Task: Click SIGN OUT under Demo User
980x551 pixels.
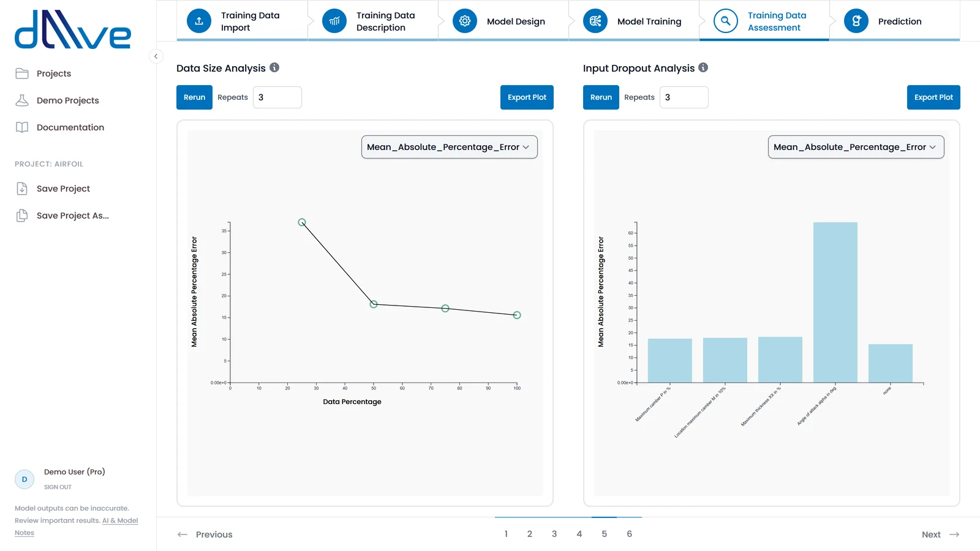Action: click(x=58, y=487)
